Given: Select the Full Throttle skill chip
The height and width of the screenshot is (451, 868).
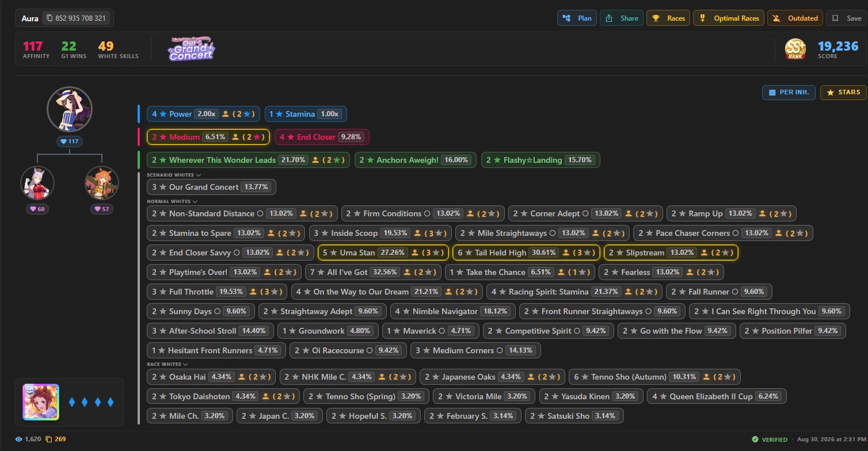Looking at the screenshot, I should (x=216, y=292).
